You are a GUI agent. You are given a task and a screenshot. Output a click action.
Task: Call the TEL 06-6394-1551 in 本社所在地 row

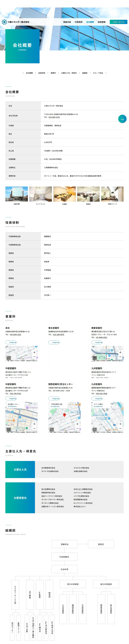54,117
